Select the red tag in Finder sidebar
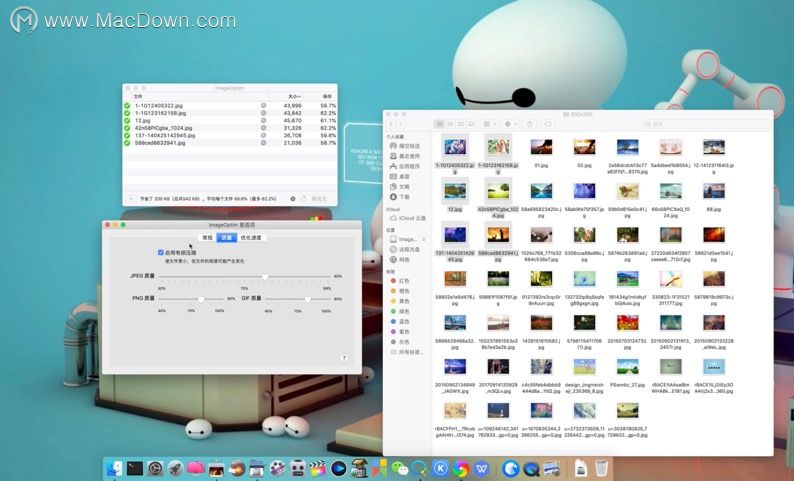Image resolution: width=794 pixels, height=481 pixels. pyautogui.click(x=400, y=280)
